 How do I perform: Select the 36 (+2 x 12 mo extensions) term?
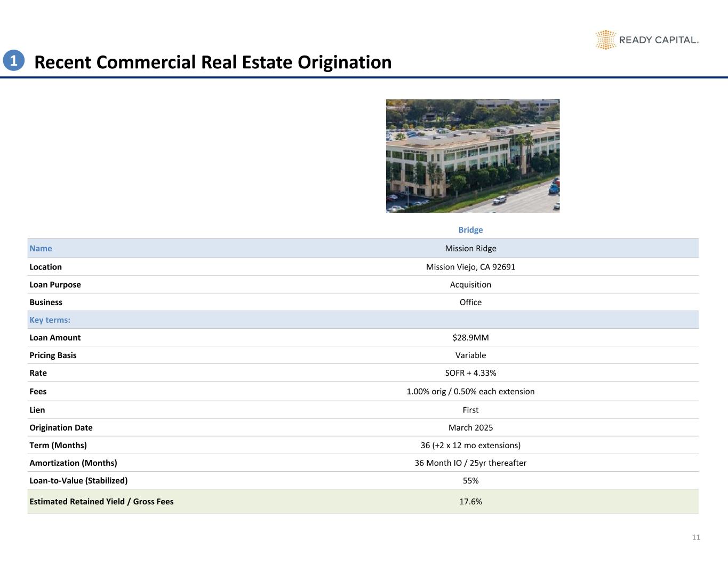(470, 446)
